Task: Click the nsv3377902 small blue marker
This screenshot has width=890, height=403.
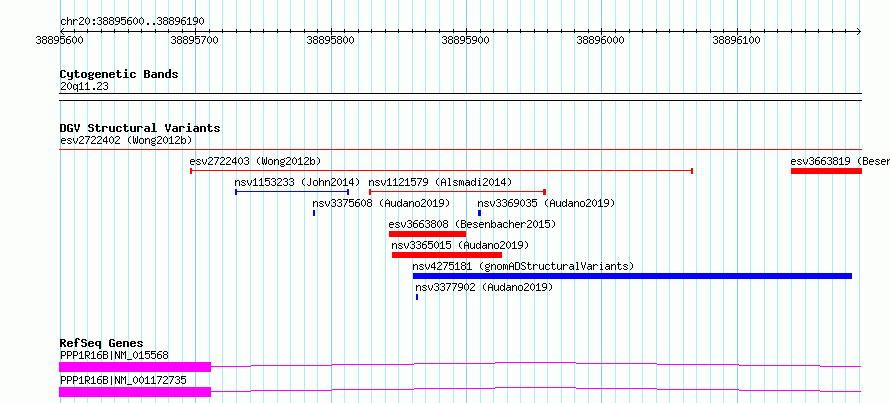Action: tap(417, 297)
